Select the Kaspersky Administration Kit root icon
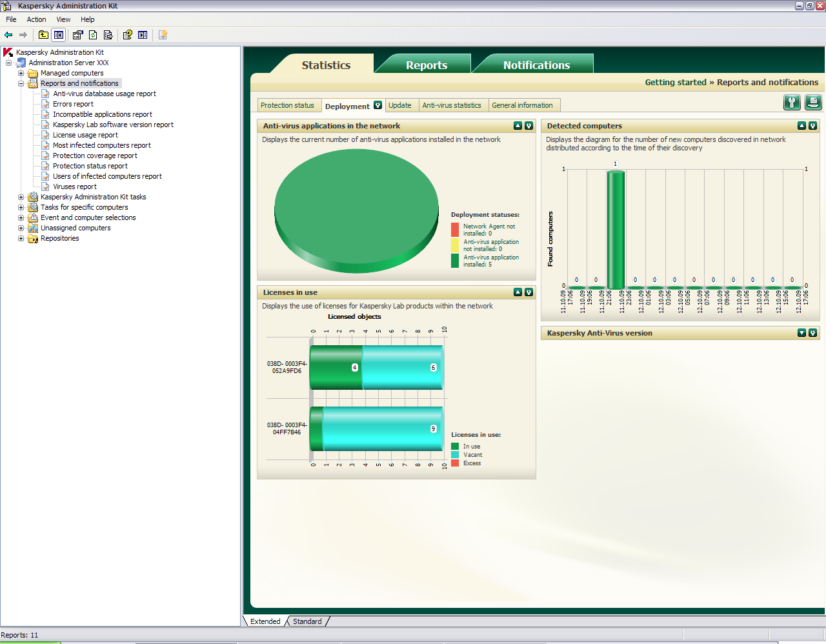826x644 pixels. click(x=8, y=52)
